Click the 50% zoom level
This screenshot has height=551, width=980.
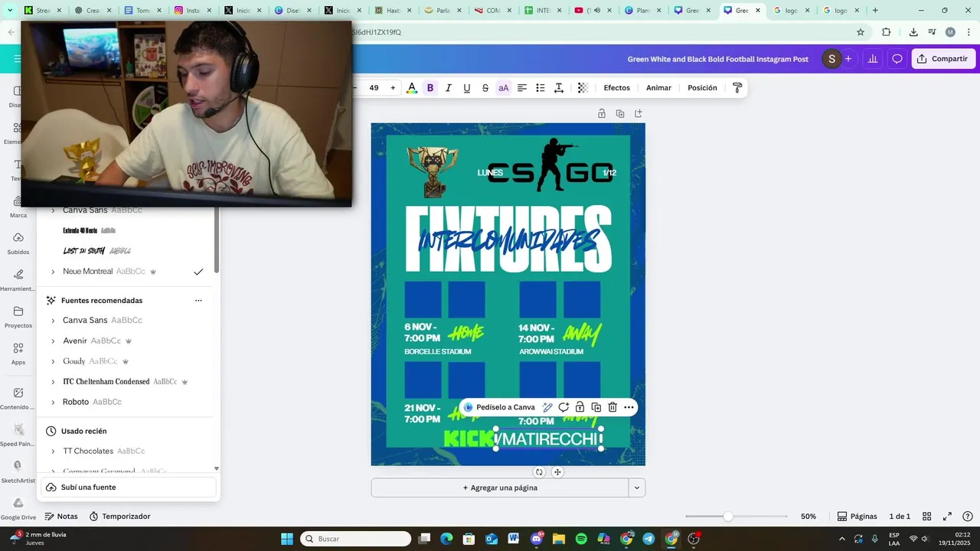[808, 517]
